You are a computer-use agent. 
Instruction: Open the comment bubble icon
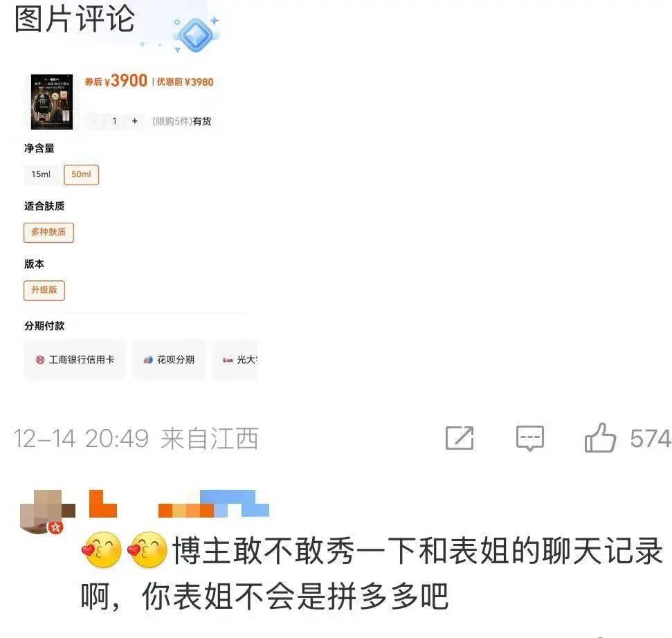coord(530,438)
